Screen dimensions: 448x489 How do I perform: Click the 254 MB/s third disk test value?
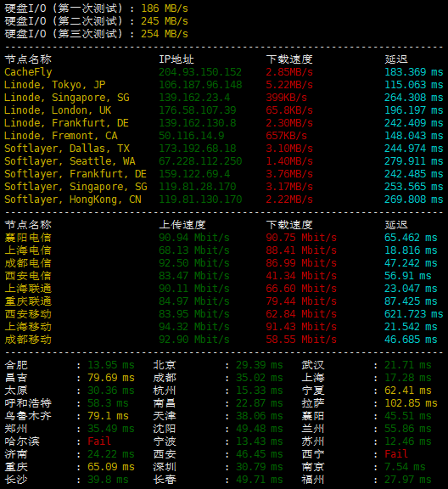pyautogui.click(x=165, y=34)
